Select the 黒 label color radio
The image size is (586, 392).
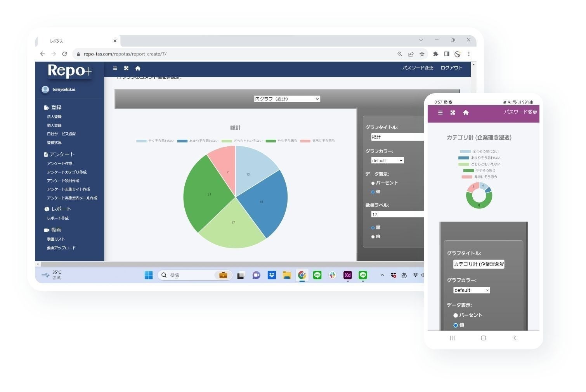click(x=373, y=228)
